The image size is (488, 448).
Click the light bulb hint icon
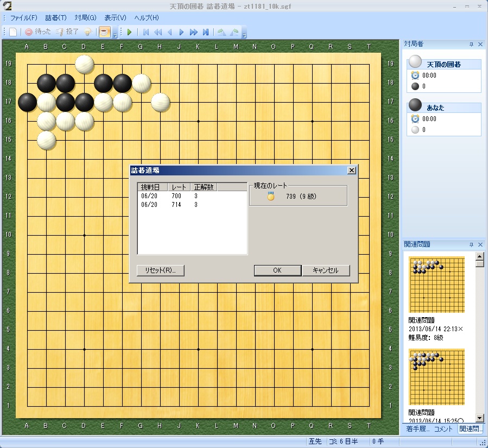tap(88, 32)
